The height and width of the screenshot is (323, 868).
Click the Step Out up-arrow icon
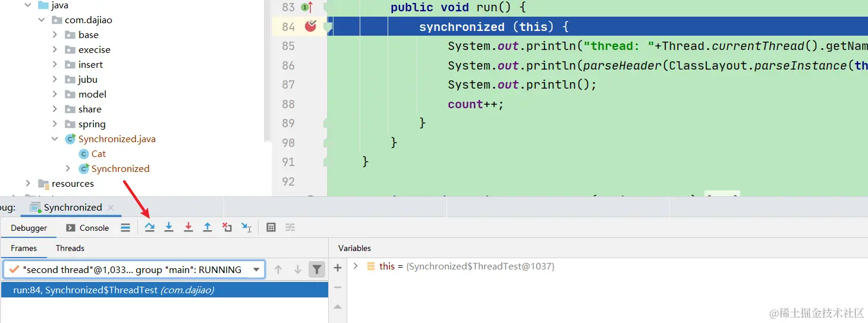(x=207, y=227)
